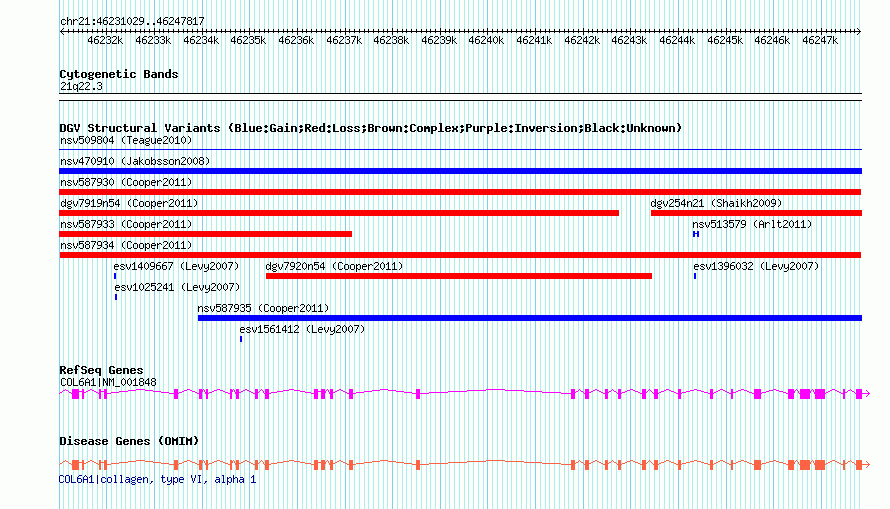Click the 46232k ruler tick label
The image size is (890, 509).
105,40
